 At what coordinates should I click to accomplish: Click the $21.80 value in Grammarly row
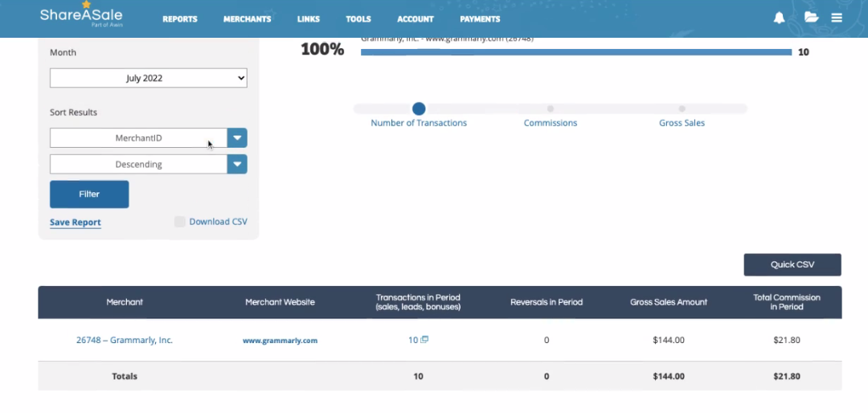tap(787, 340)
